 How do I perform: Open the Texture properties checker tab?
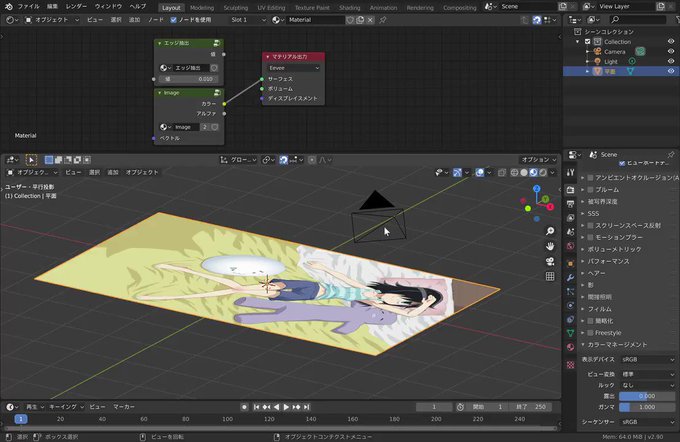570,365
